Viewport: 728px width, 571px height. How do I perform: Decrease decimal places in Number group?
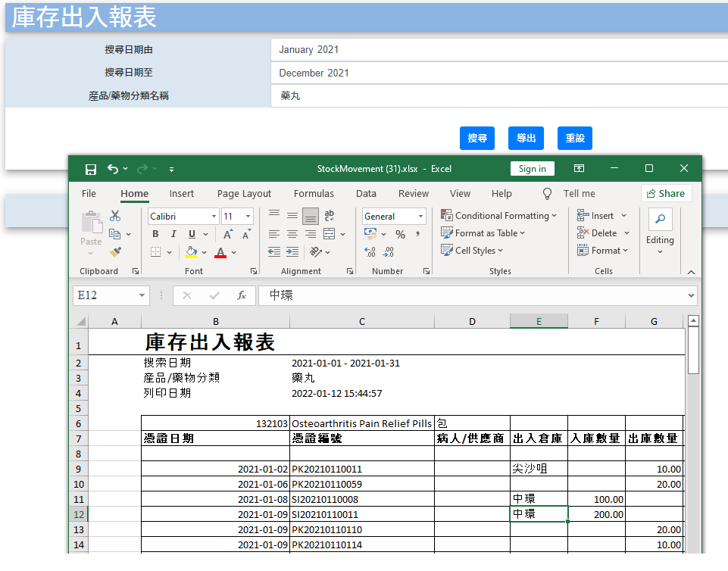[388, 252]
